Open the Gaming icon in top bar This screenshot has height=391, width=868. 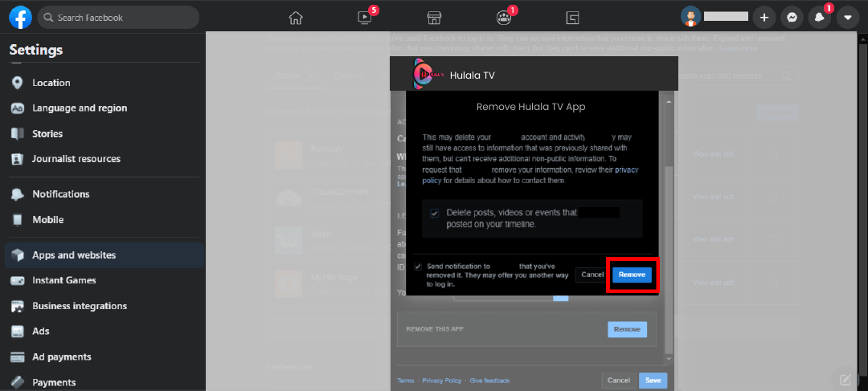(x=572, y=18)
